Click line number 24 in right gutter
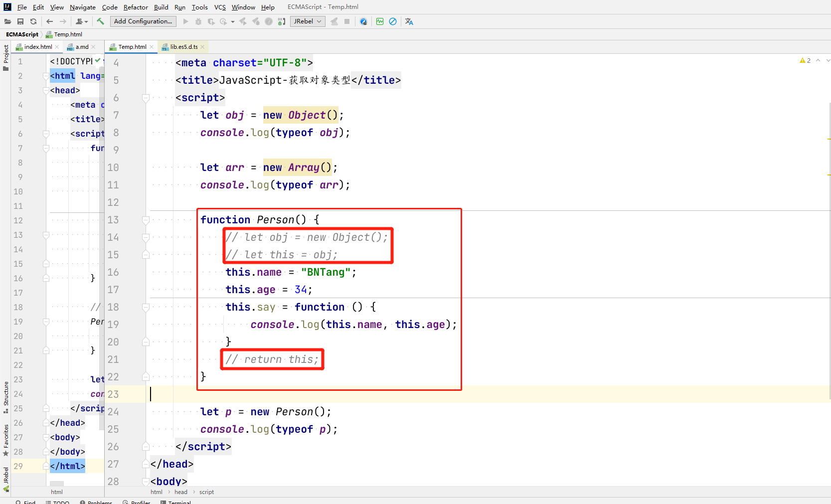Viewport: 831px width, 504px height. (113, 412)
